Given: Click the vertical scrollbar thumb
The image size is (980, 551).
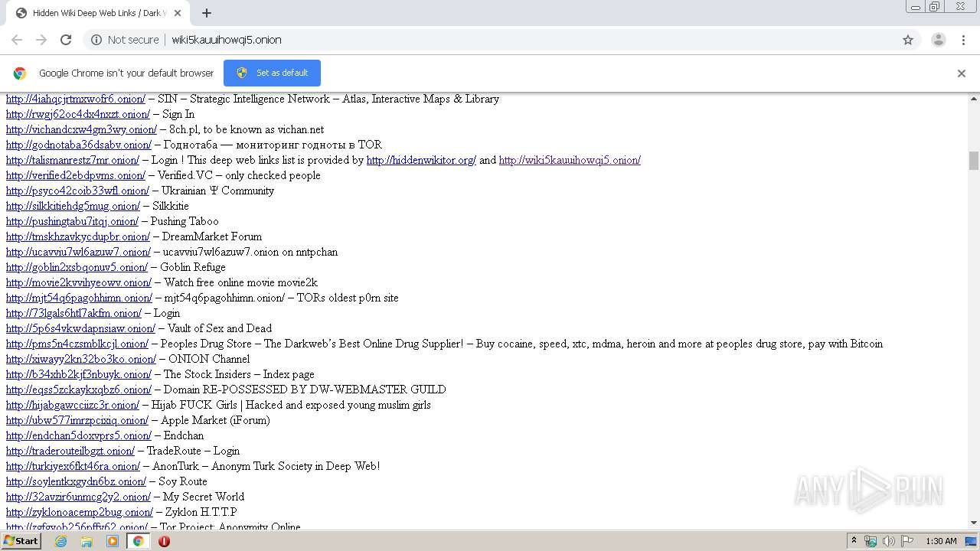Looking at the screenshot, I should pos(974,161).
